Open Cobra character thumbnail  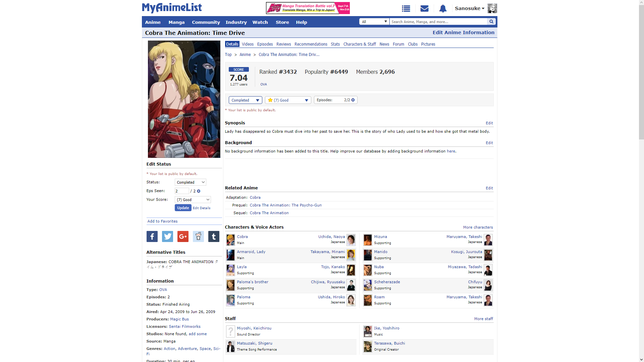click(x=230, y=240)
